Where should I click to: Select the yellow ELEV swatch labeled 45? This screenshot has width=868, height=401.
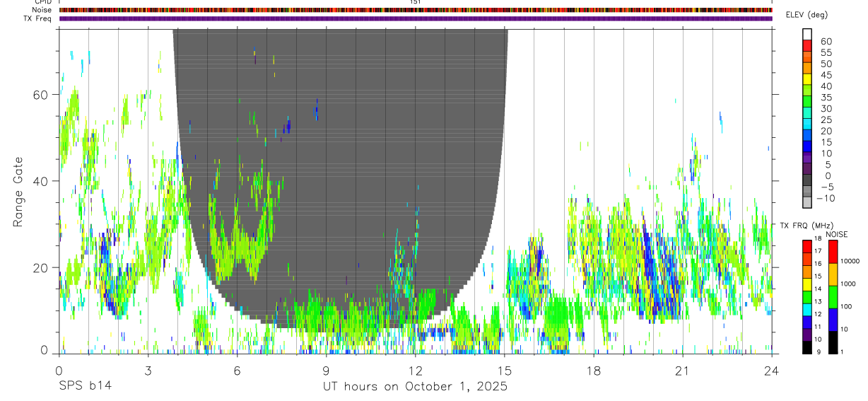[x=807, y=80]
